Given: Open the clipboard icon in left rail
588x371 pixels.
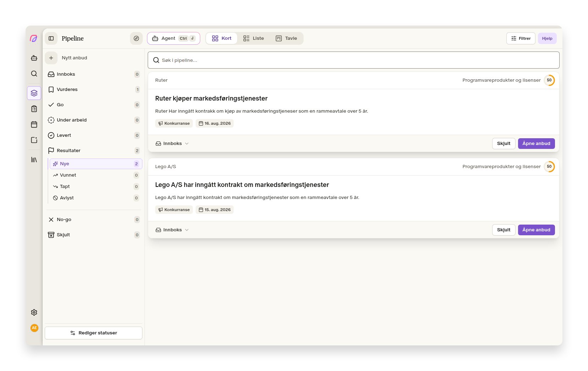Looking at the screenshot, I should click(34, 109).
